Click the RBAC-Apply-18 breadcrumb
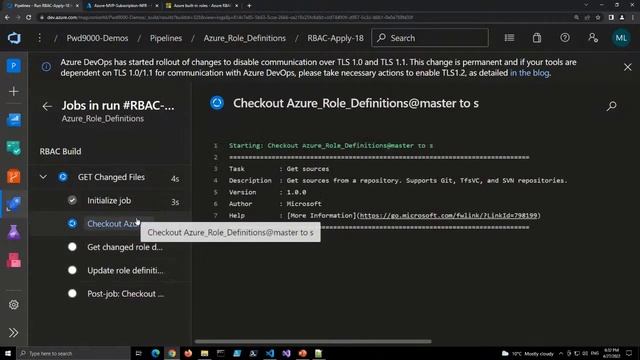Image resolution: width=640 pixels, height=360 pixels. point(335,38)
